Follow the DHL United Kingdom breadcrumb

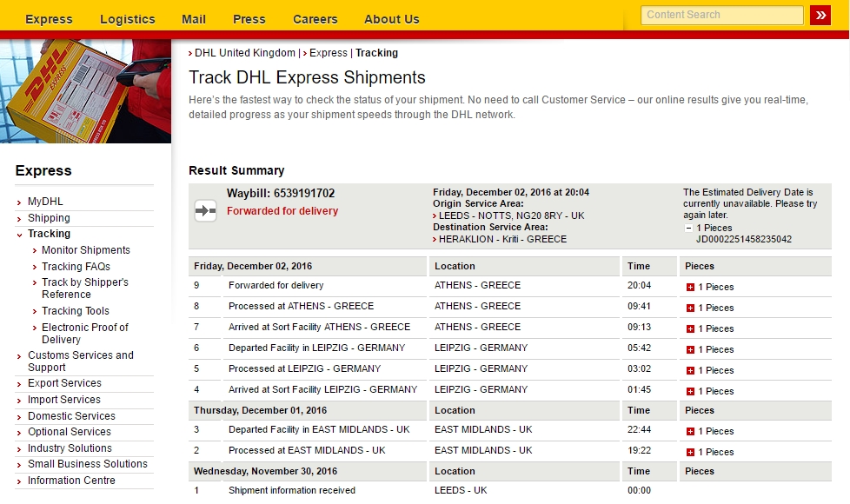[x=244, y=52]
